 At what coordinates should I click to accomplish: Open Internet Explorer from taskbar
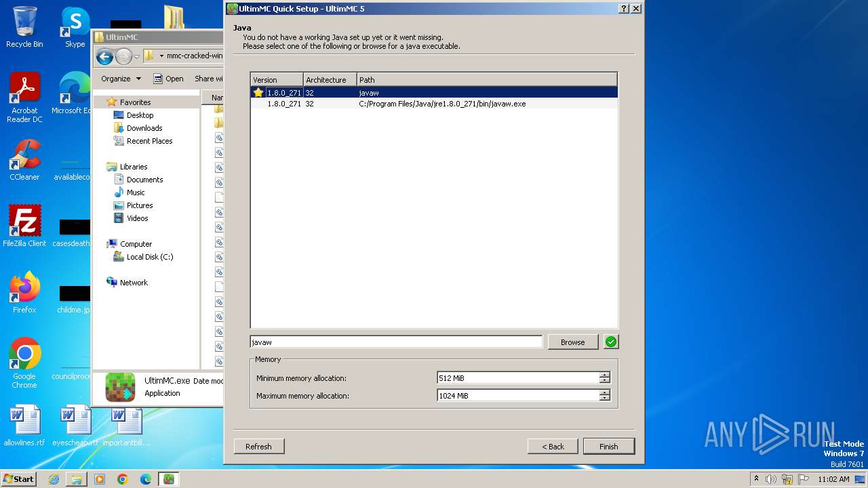tap(54, 479)
